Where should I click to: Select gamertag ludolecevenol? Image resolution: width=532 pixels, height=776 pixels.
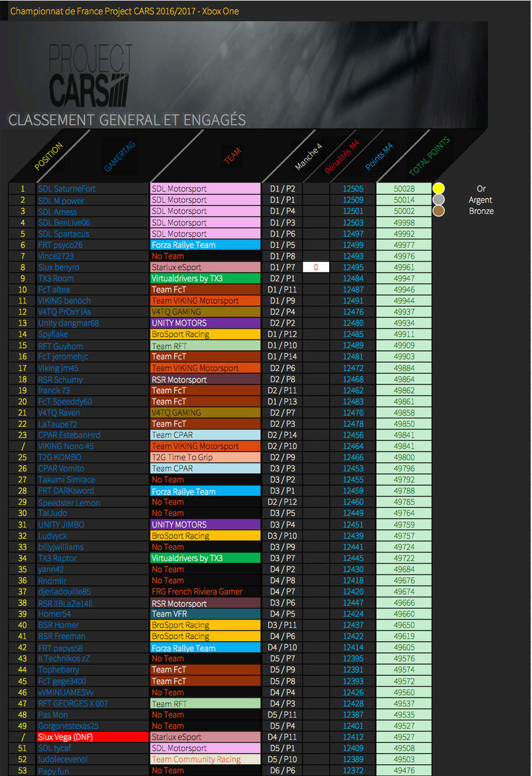point(63,759)
